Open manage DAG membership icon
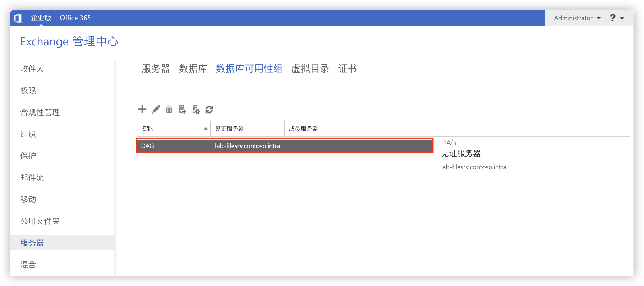Screen dimensions: 644x286 pos(182,109)
